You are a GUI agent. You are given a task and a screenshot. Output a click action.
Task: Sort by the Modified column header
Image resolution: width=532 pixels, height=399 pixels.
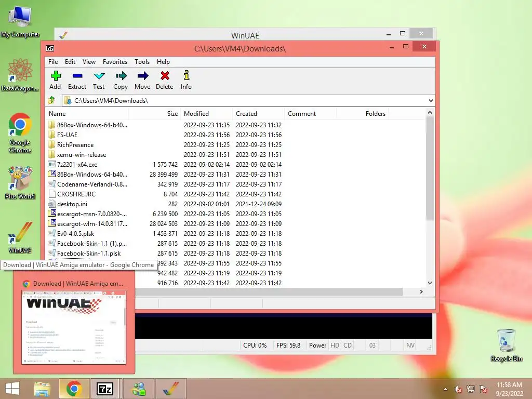(x=206, y=114)
